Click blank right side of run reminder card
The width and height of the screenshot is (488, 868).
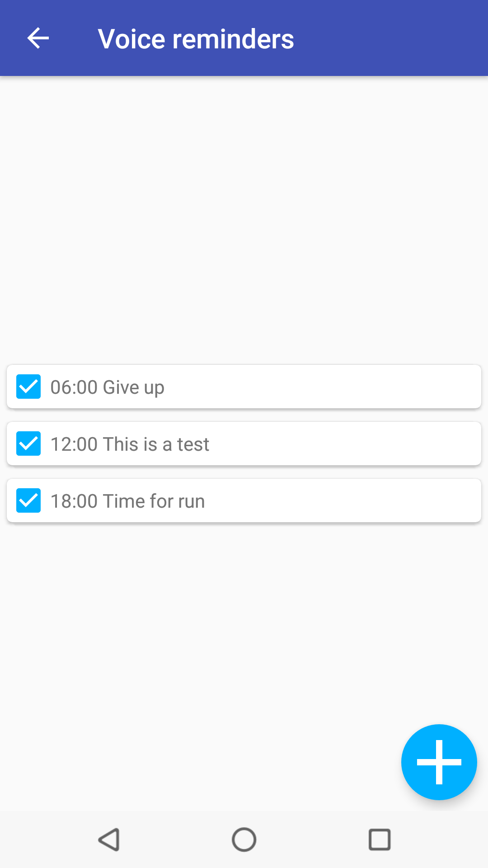coord(361,500)
